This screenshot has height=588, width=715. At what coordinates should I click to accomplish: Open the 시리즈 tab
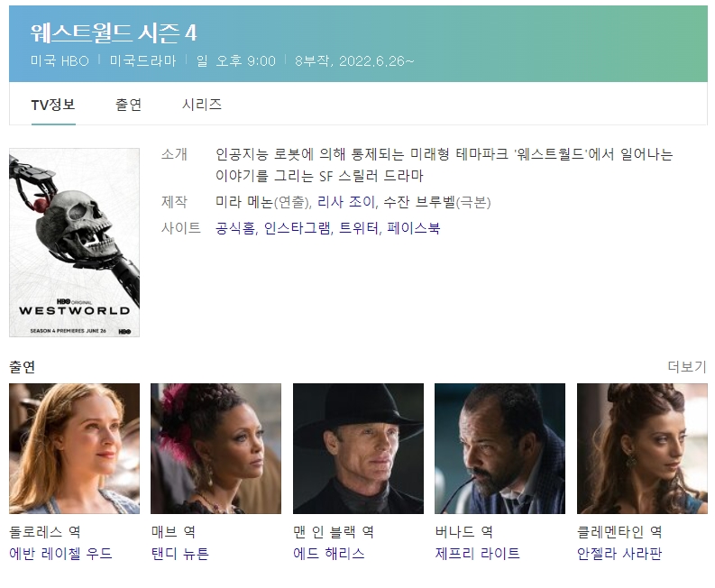pos(202,105)
